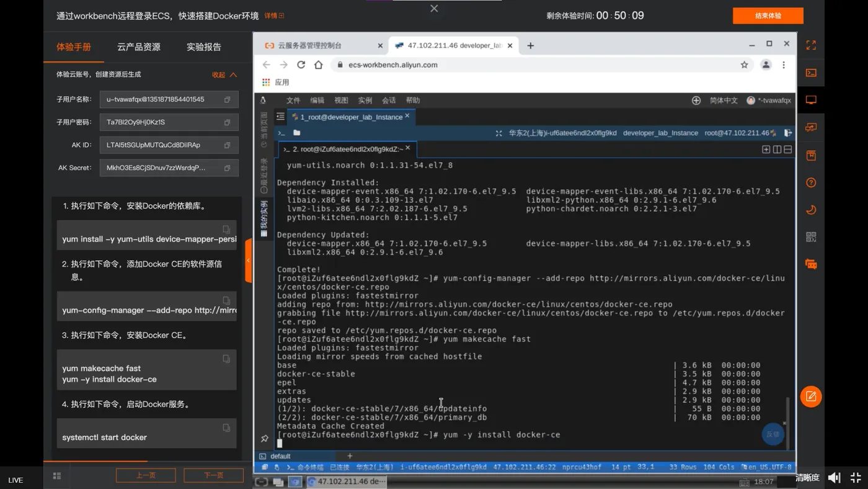Open the 实例 menu in workbench
Screen dimensions: 868x489
365,101
